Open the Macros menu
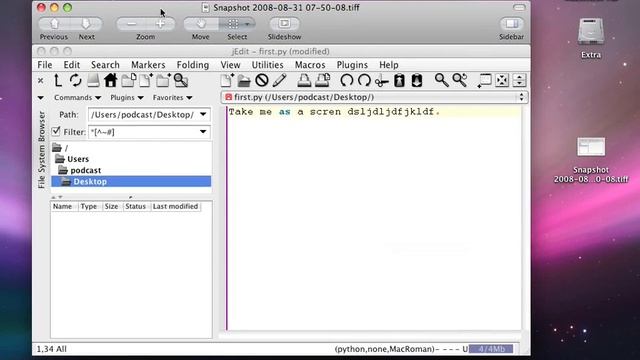This screenshot has width=640, height=360. point(310,65)
